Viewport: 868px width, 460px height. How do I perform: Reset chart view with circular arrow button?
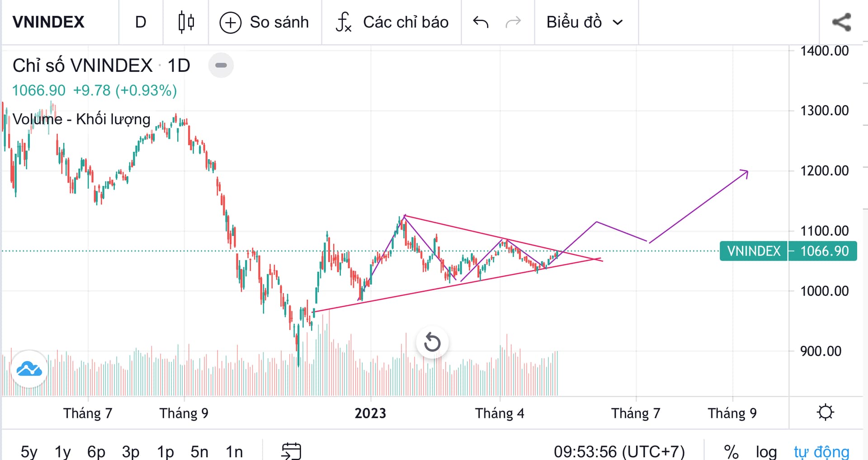click(432, 342)
